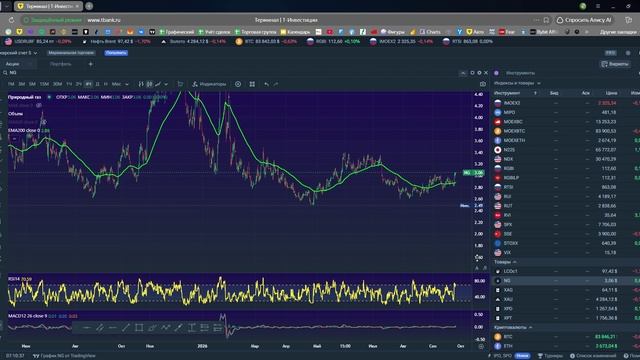Collapse the chart indicator legend arrow
The height and width of the screenshot is (360, 640).
(x=14, y=139)
